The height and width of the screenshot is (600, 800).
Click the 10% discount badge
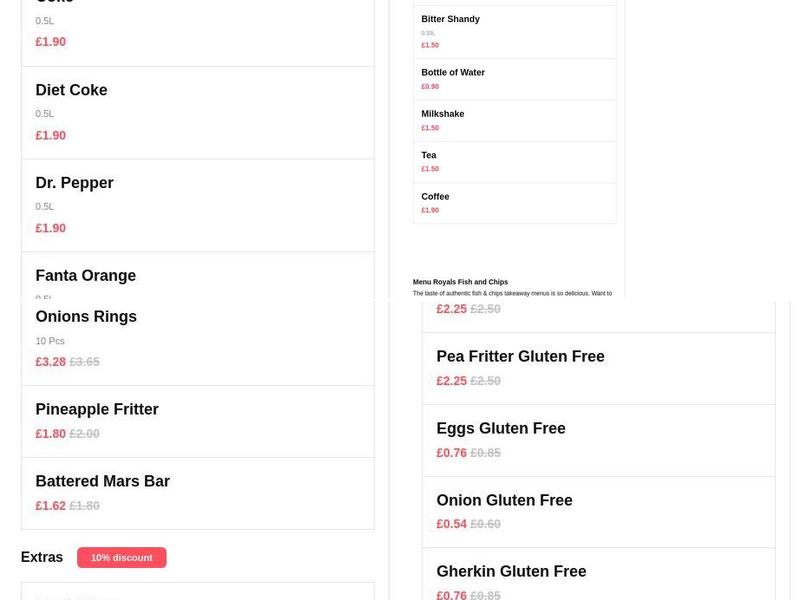click(122, 557)
